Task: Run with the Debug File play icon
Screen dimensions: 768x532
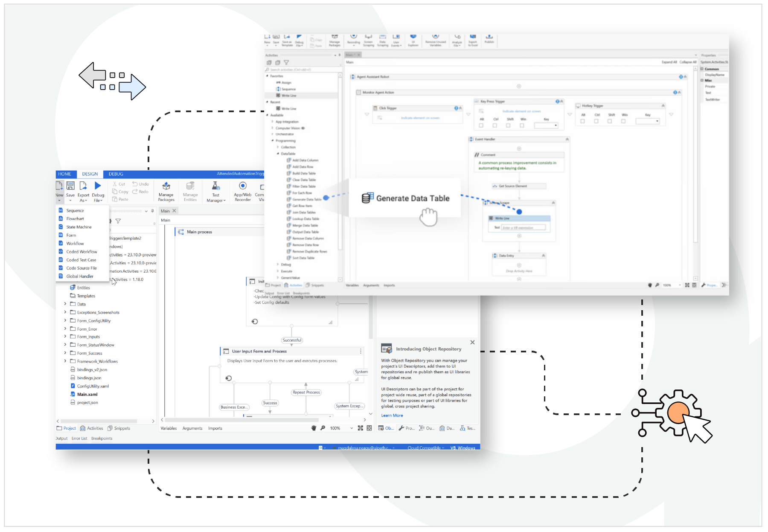Action: (98, 186)
